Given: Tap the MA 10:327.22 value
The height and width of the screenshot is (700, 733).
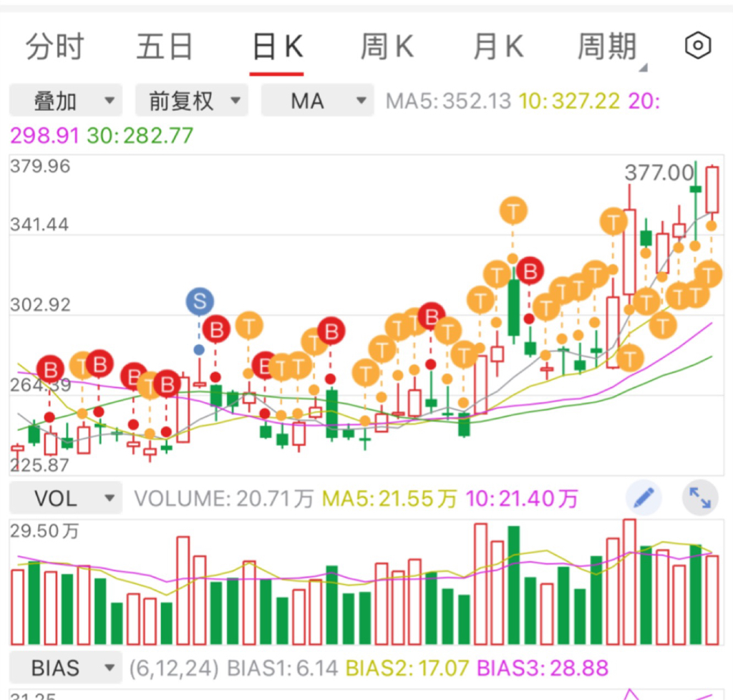Looking at the screenshot, I should [569, 101].
